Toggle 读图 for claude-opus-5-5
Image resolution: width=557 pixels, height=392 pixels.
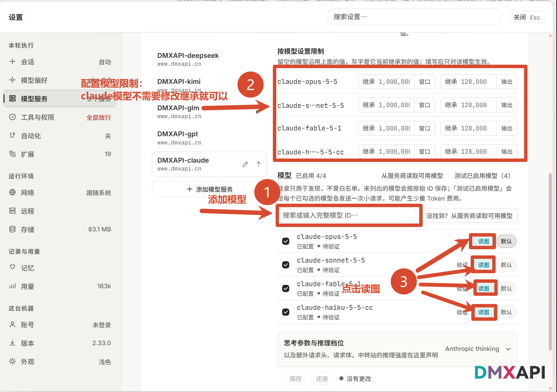coord(483,241)
